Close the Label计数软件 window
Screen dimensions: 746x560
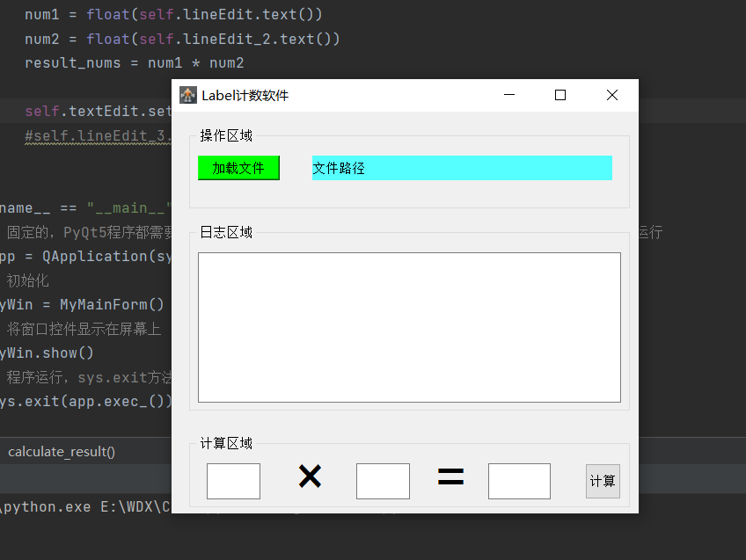pyautogui.click(x=612, y=95)
